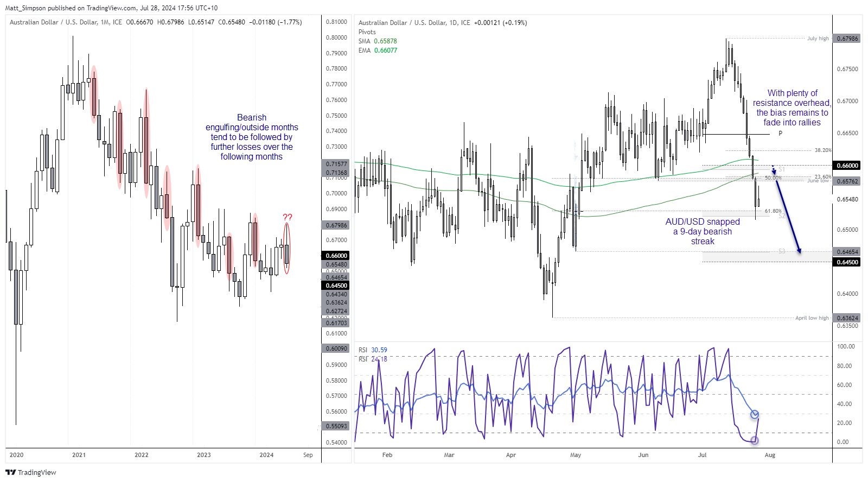Viewport: 868px width, 482px height.
Task: Click the 0.60090 price tag on monthly axis
Action: pyautogui.click(x=336, y=348)
